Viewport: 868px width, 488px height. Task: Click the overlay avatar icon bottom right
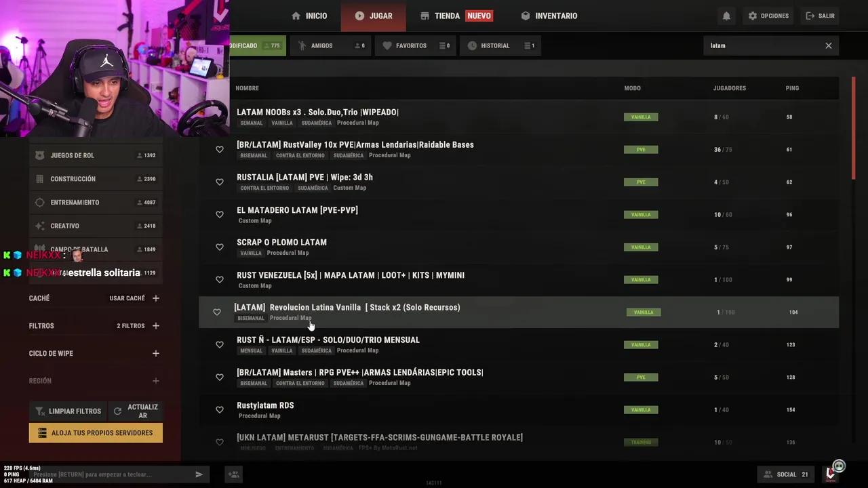tap(839, 466)
